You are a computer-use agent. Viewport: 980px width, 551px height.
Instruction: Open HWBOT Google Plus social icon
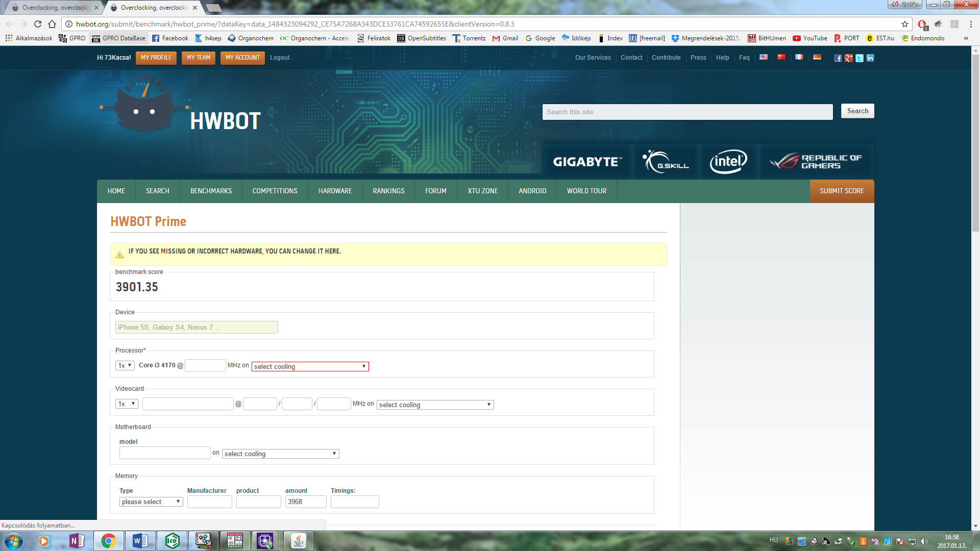(x=849, y=58)
